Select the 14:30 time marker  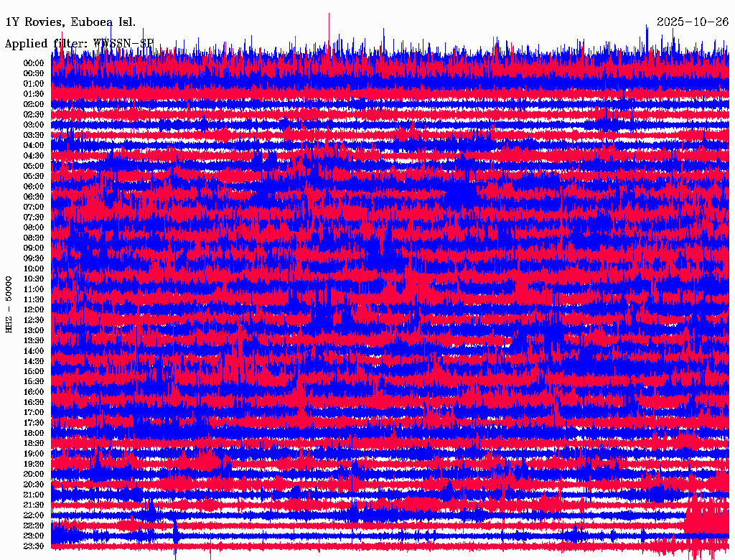pyautogui.click(x=34, y=361)
